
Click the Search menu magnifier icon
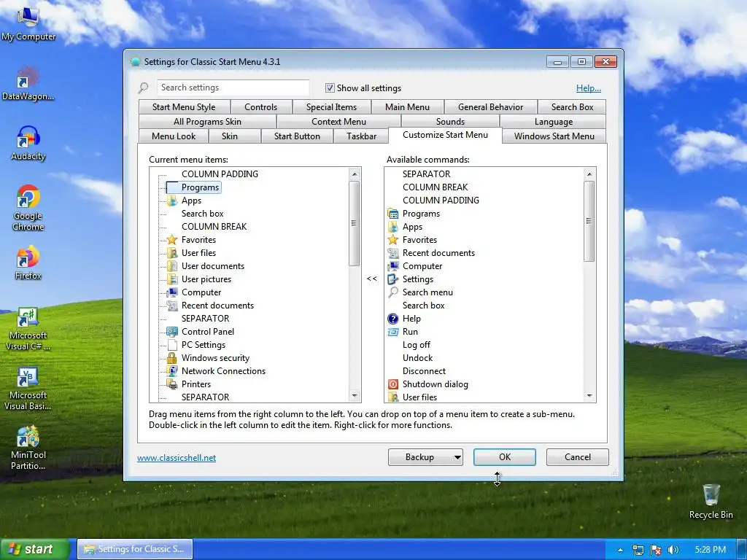(393, 292)
